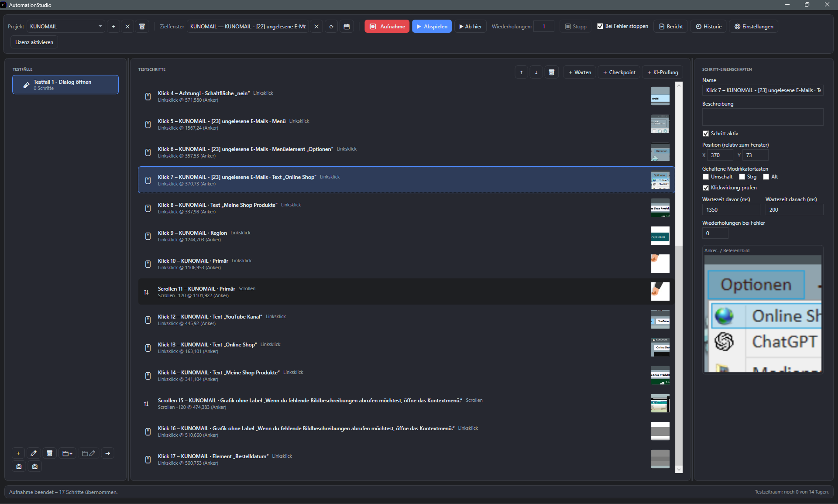Create a new test case folder
Image resolution: width=838 pixels, height=504 pixels.
[x=67, y=453]
